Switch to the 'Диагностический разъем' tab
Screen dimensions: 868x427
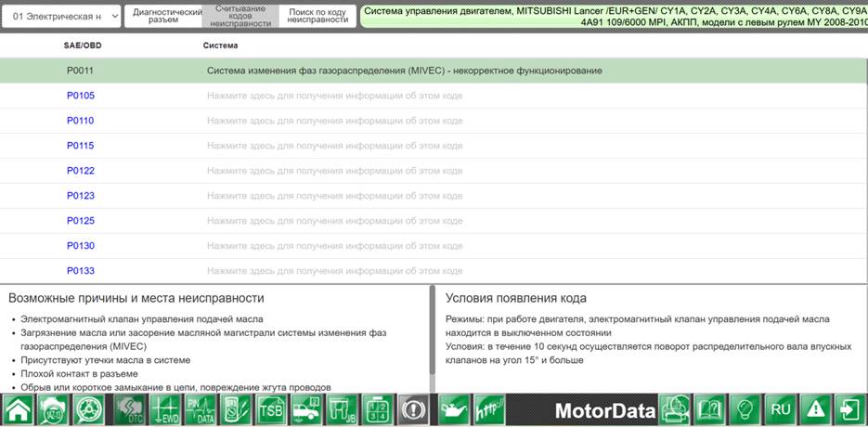point(162,17)
